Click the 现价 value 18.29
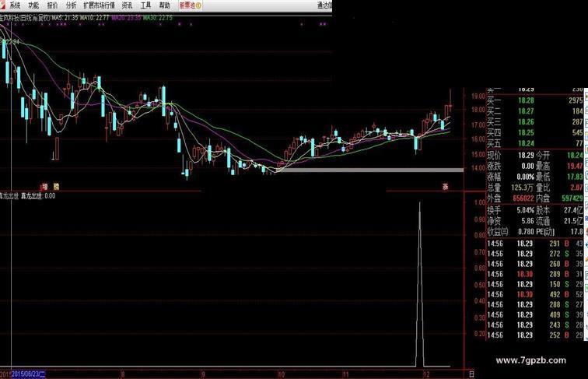588x379 pixels. [x=526, y=155]
